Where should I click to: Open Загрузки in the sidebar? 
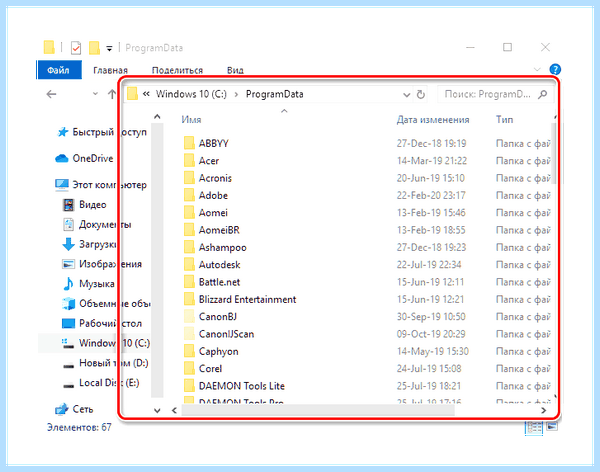(x=90, y=244)
